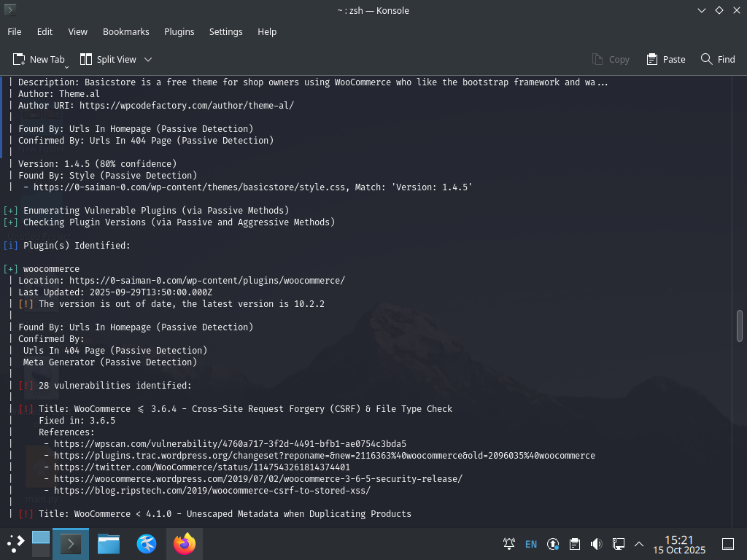The width and height of the screenshot is (747, 560).
Task: Open the Plugins menu
Action: [x=179, y=32]
